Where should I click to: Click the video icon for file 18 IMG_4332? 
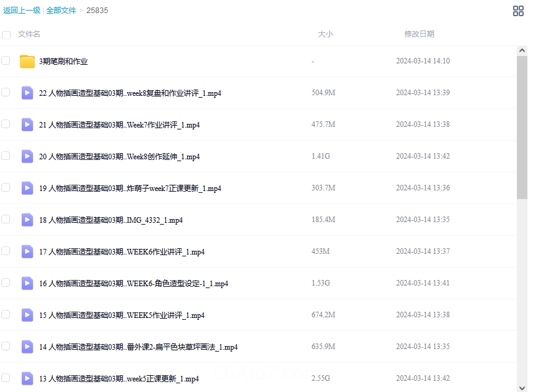(x=27, y=220)
